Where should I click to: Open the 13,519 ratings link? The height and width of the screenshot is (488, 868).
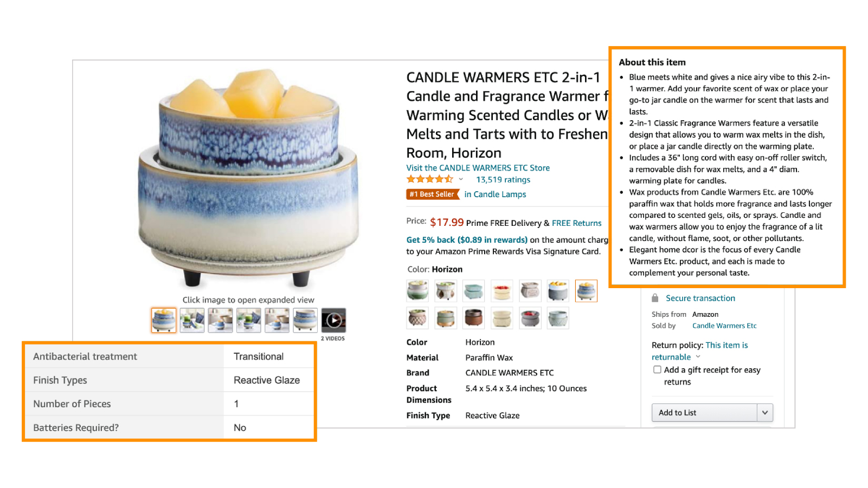coord(503,180)
